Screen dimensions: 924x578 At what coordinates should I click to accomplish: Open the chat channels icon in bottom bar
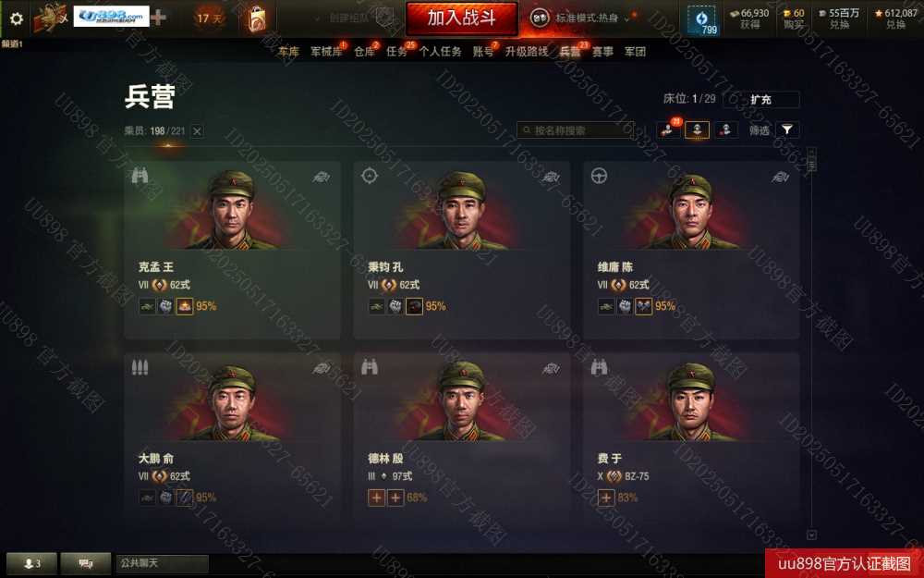pos(86,564)
